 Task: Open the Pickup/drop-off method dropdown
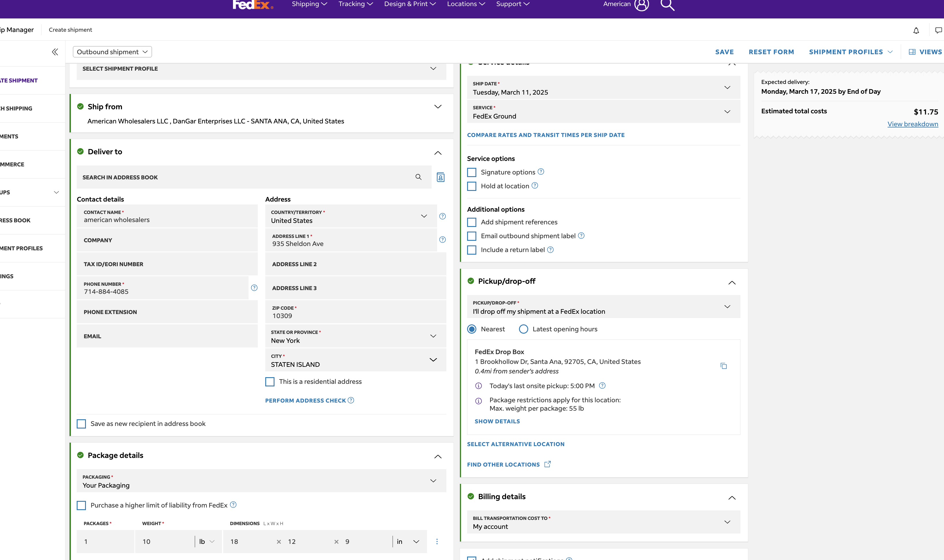pyautogui.click(x=604, y=307)
